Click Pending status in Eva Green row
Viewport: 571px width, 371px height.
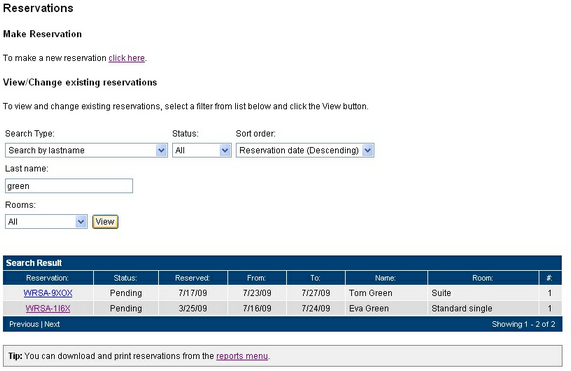coord(126,308)
